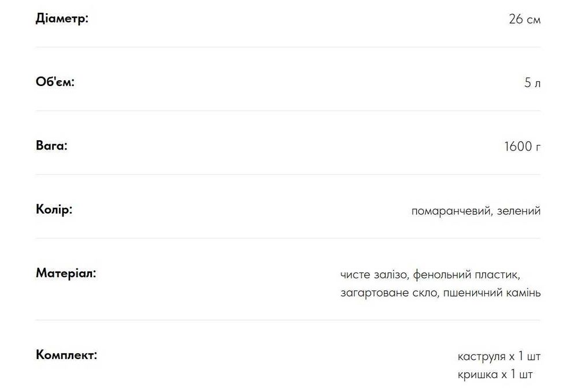Click the divider line below the Вага row
Viewport: 578px width, 392px height.
(x=288, y=174)
